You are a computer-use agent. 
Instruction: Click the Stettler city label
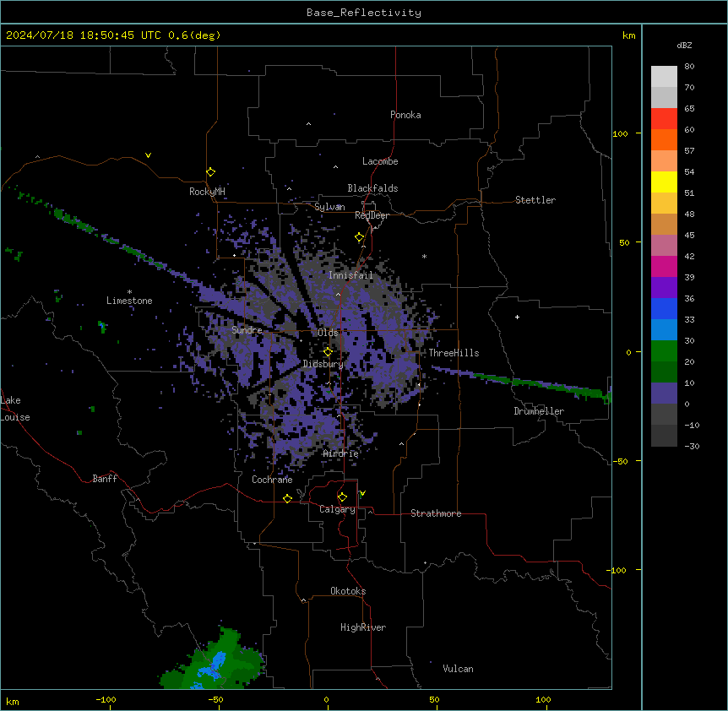[535, 200]
